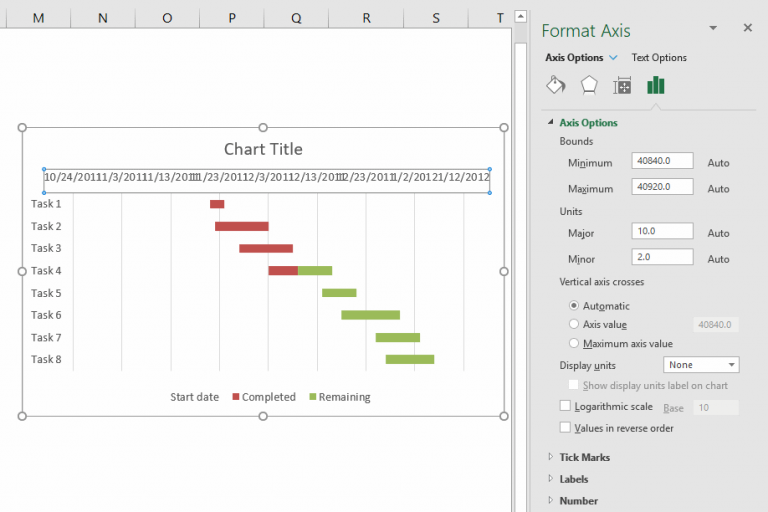Image resolution: width=768 pixels, height=512 pixels.
Task: Select the Task 1 red bar
Action: [217, 204]
